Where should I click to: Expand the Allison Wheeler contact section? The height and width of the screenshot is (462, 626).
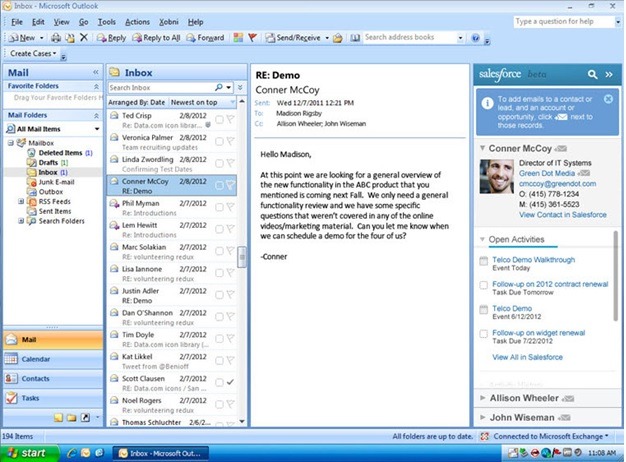pyautogui.click(x=483, y=398)
